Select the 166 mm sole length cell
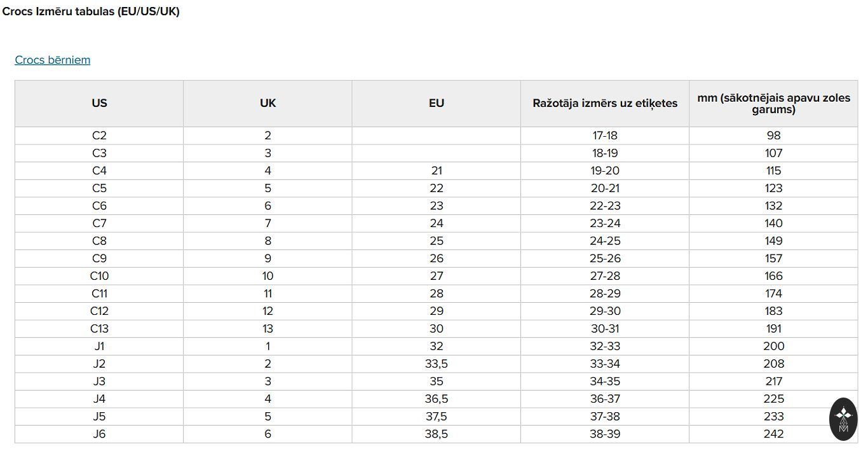Image resolution: width=868 pixels, height=451 pixels. point(773,276)
